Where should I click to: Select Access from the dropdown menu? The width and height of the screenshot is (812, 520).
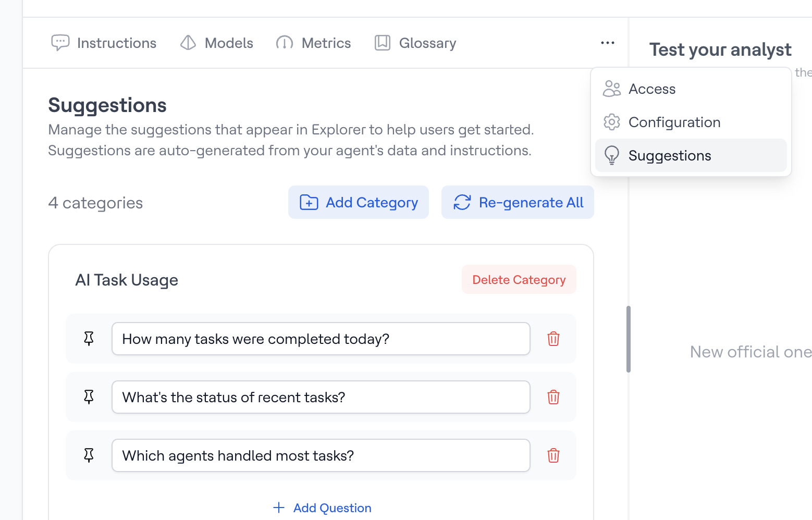click(651, 89)
